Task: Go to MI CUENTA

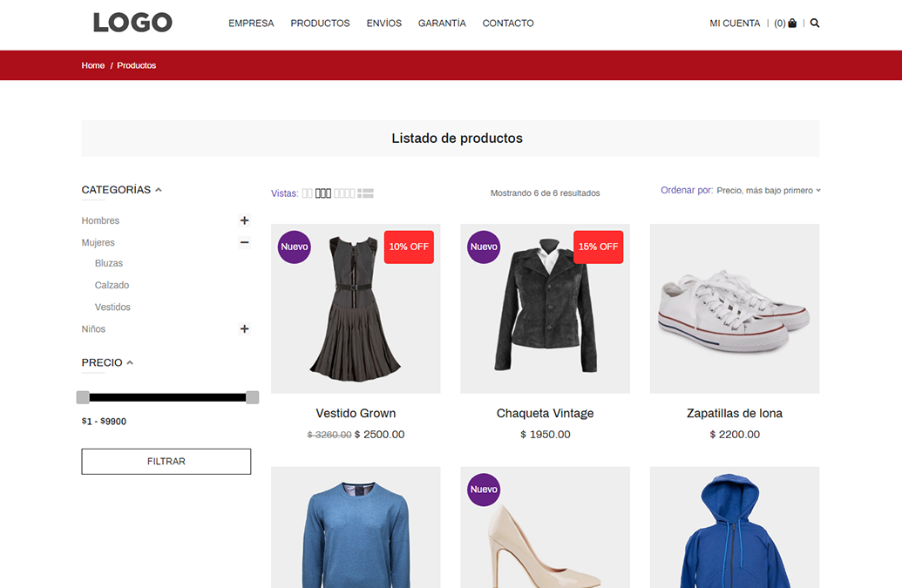Action: [735, 23]
